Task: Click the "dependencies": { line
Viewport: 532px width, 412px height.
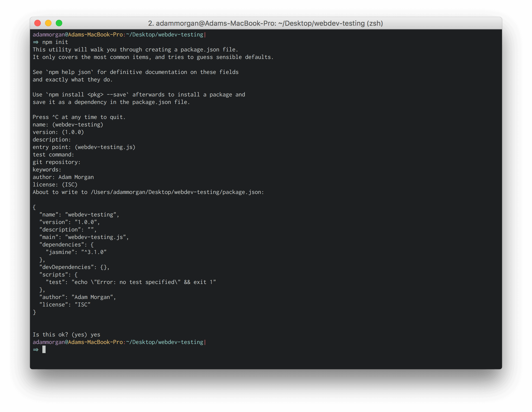Action: click(x=66, y=245)
